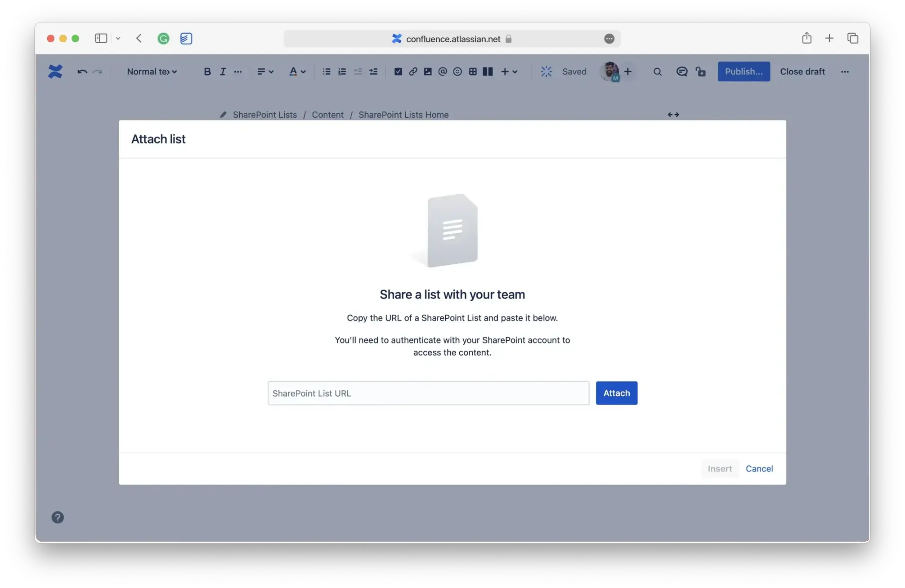Focus the SharePoint List URL field

(x=429, y=393)
